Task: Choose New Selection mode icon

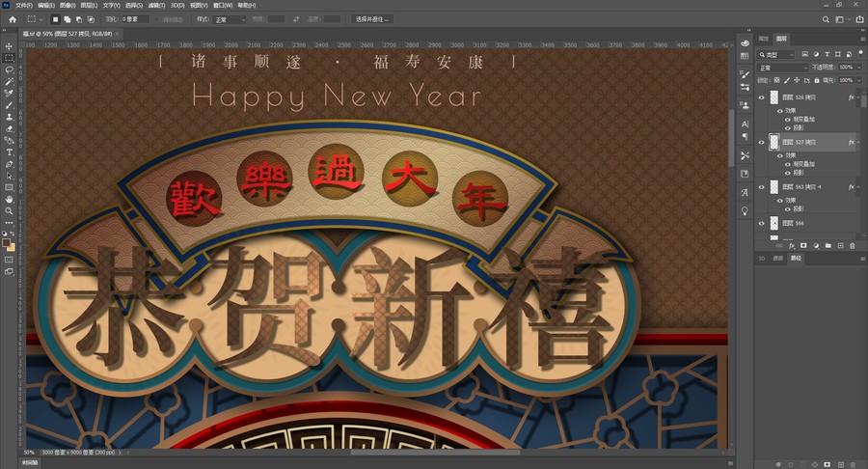Action: click(x=55, y=19)
